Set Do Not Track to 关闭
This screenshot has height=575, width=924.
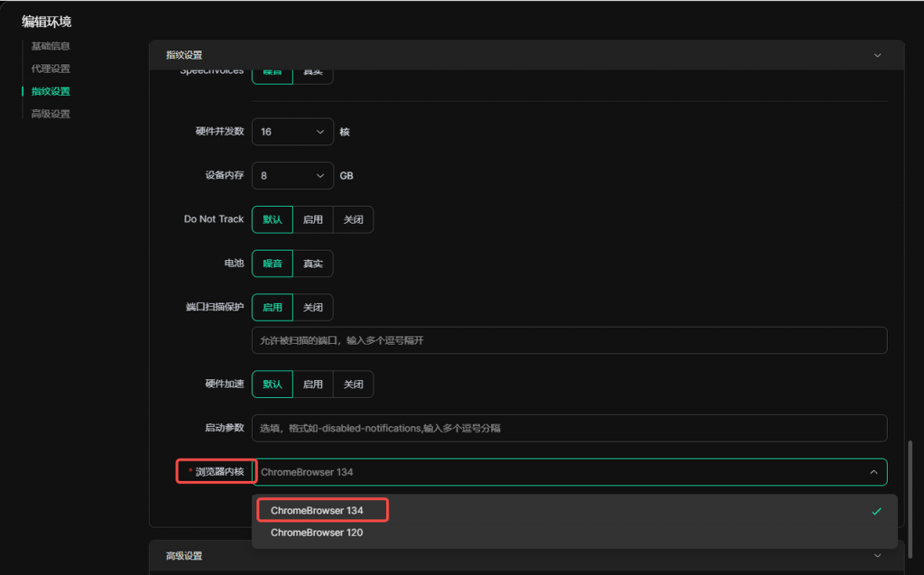[x=353, y=219]
